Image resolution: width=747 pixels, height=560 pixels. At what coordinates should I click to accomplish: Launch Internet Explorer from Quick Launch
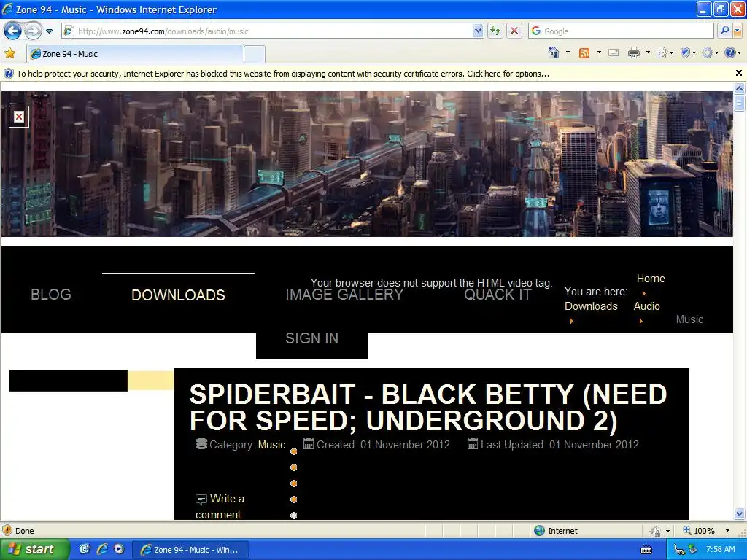coord(102,549)
